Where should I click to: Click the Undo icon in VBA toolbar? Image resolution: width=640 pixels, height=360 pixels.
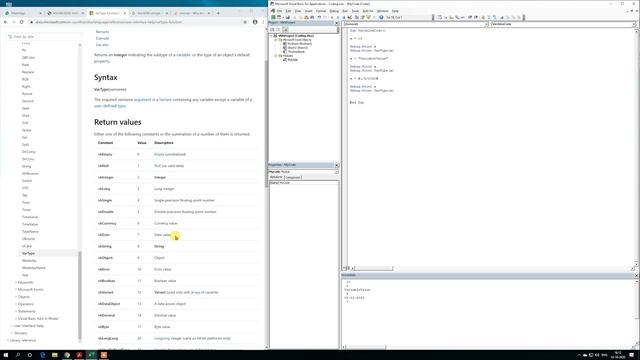[319, 18]
